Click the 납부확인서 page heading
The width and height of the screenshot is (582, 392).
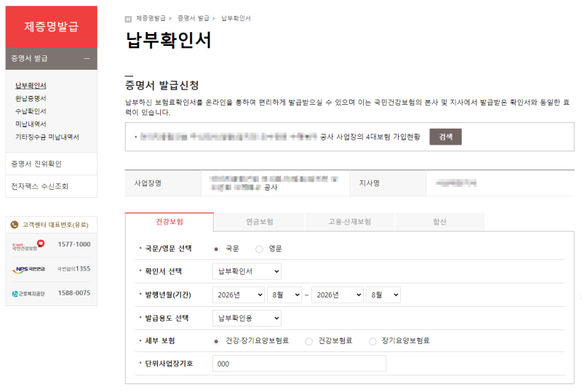pyautogui.click(x=169, y=40)
